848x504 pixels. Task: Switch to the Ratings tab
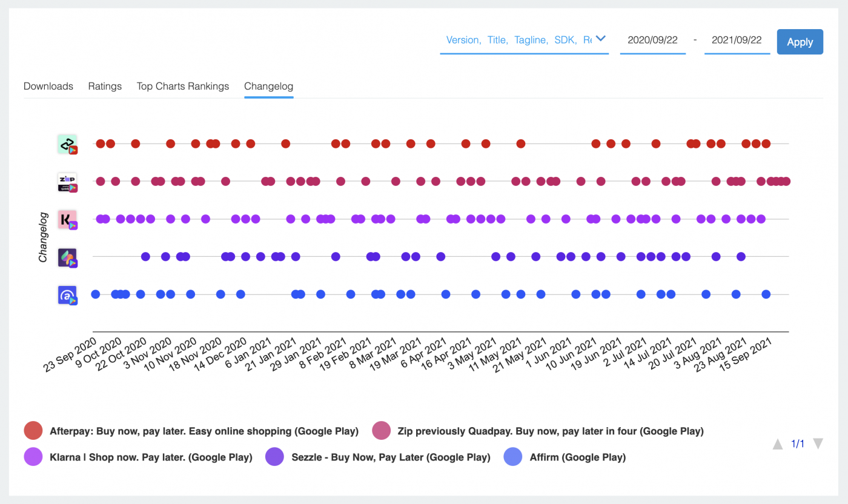104,86
